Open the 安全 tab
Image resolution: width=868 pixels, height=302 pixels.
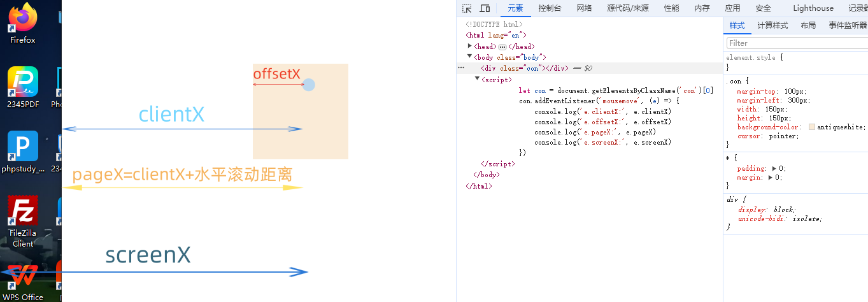pyautogui.click(x=763, y=8)
